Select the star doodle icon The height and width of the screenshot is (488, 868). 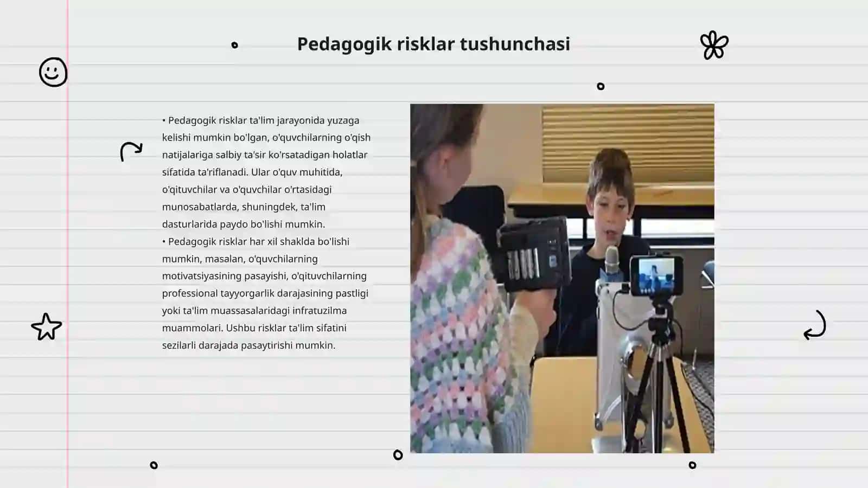[x=47, y=327]
